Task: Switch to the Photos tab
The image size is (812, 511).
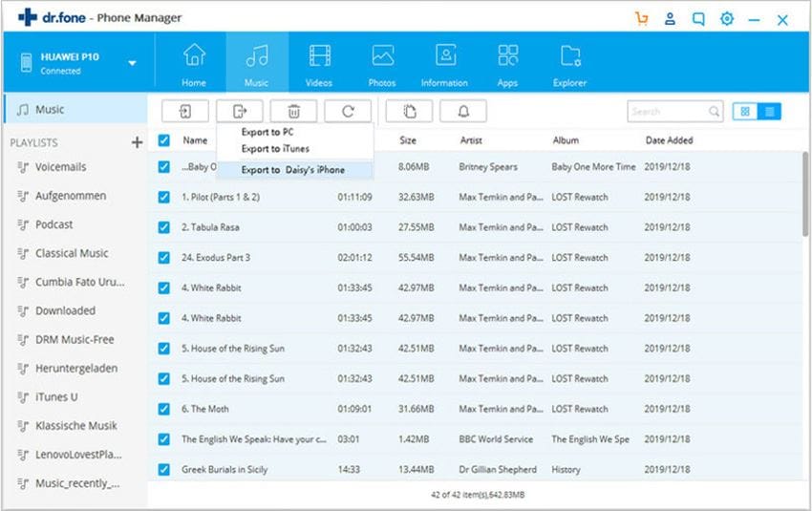Action: pos(382,65)
